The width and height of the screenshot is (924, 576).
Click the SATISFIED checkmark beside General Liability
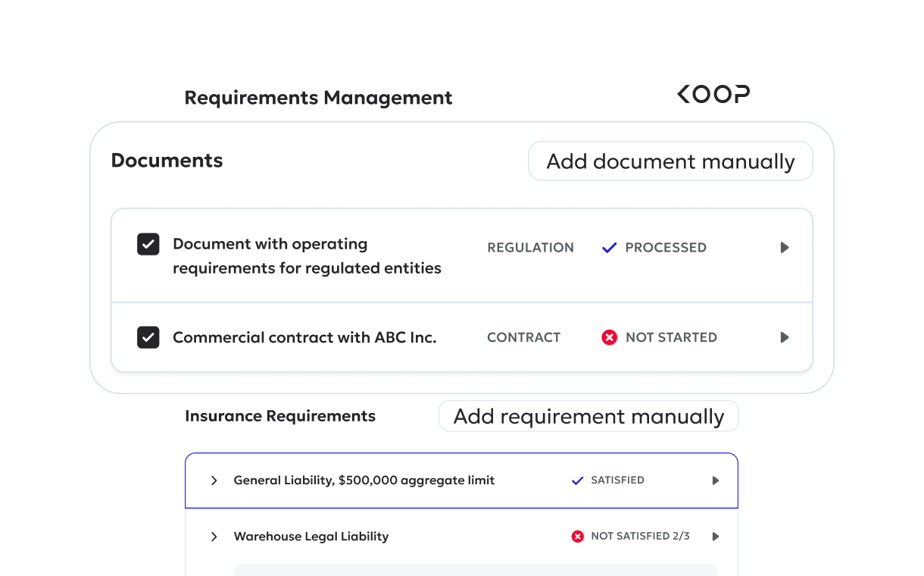tap(577, 480)
